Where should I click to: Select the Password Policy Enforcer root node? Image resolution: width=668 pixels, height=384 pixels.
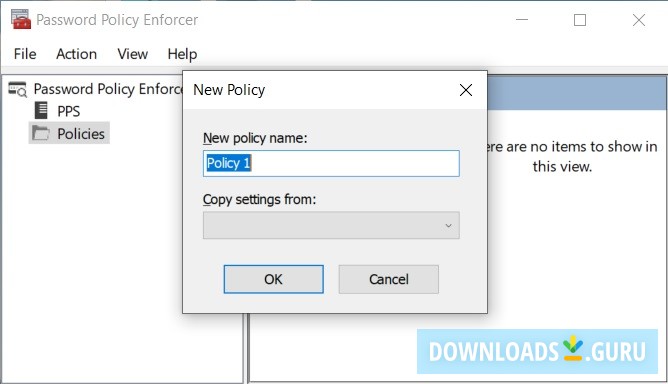(108, 89)
